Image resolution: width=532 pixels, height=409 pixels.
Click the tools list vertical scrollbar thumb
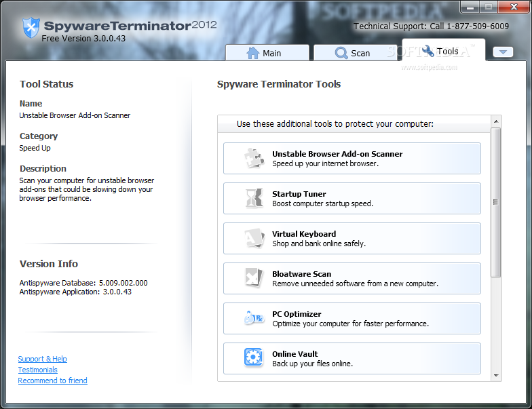495,202
